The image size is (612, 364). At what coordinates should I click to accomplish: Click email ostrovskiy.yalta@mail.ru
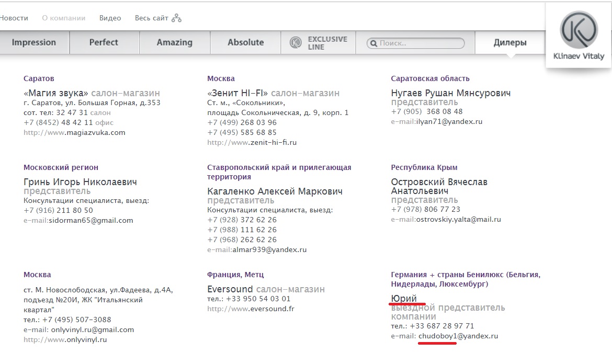[458, 220]
